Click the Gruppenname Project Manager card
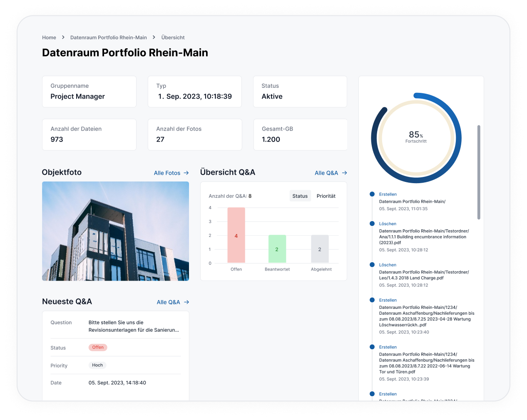Viewport: 527px width, 420px height. pos(89,92)
